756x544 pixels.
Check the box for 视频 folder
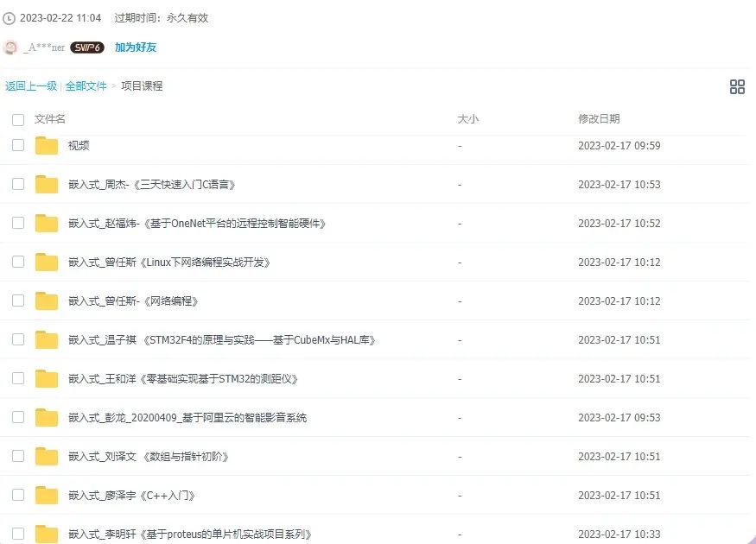(18, 145)
